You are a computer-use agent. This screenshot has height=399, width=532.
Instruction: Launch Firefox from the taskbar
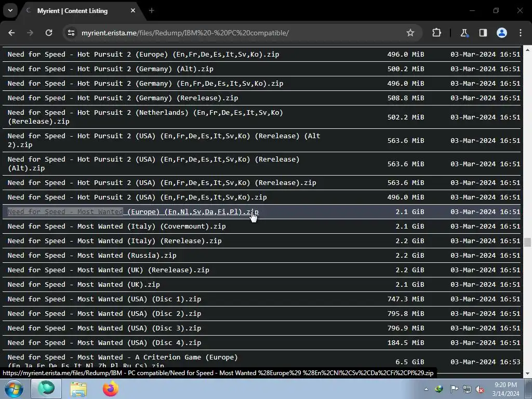point(110,389)
